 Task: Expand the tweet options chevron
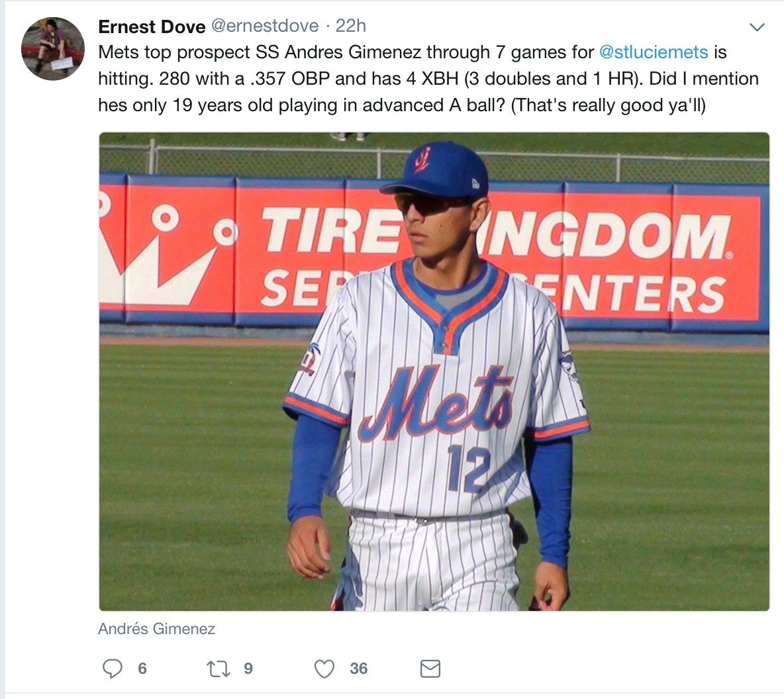point(756,27)
